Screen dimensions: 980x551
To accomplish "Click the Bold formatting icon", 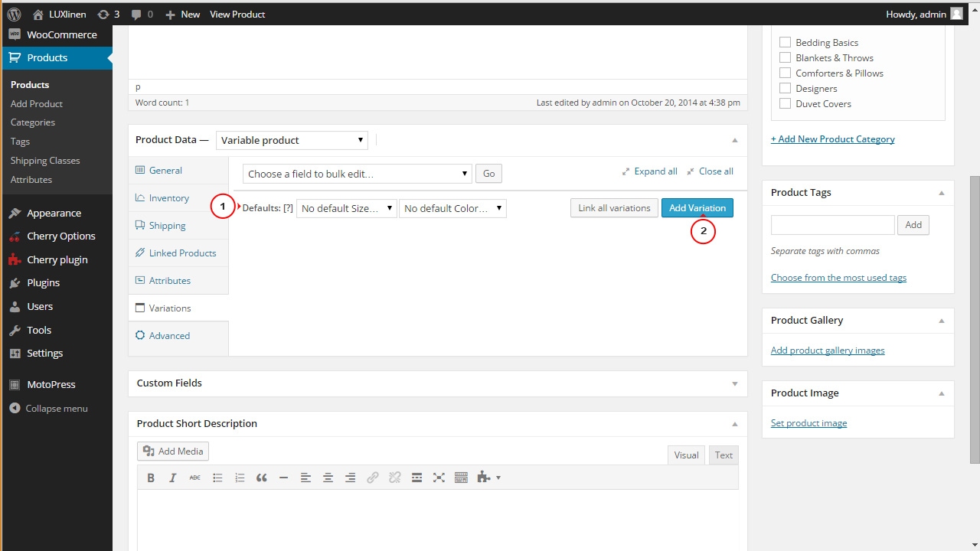I will point(151,478).
